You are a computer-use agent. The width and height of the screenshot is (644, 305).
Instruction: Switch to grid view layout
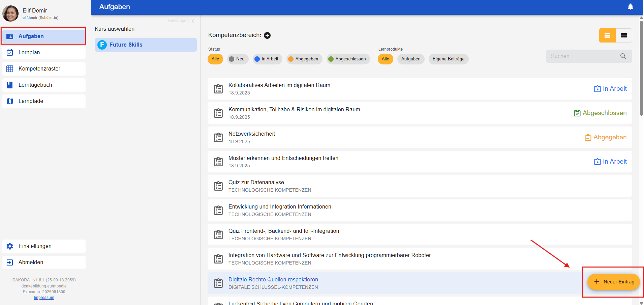(623, 35)
